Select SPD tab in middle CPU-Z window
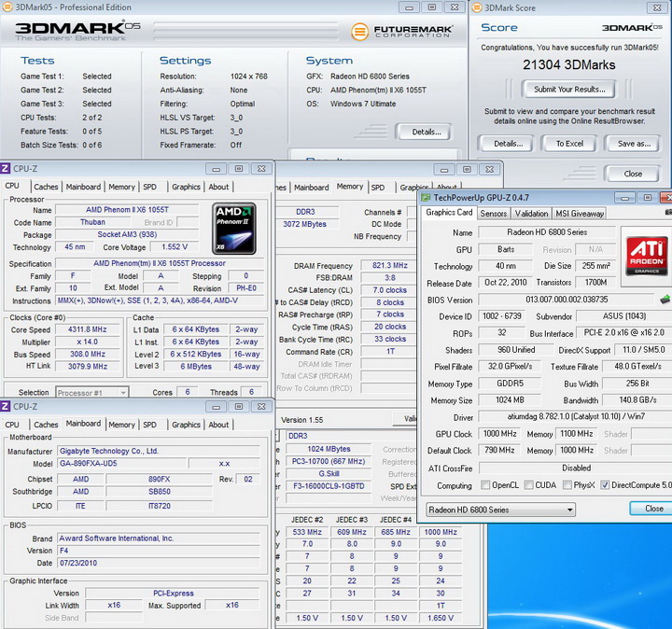Screen dimensions: 672x629 (x=378, y=188)
